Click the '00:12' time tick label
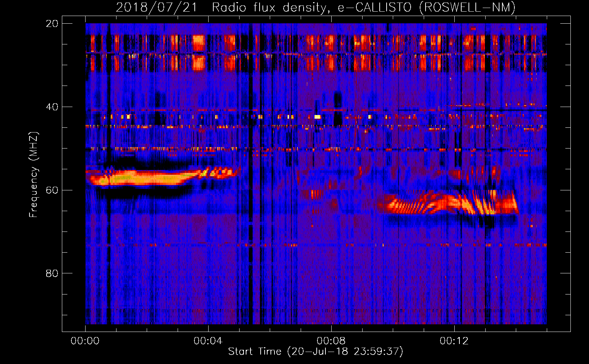The width and height of the screenshot is (589, 364). pos(454,341)
